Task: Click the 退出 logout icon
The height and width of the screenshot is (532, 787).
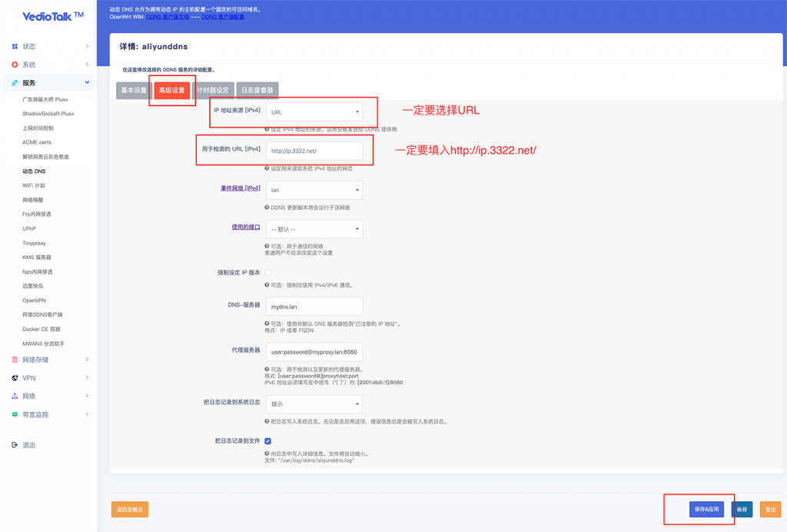Action: tap(15, 445)
